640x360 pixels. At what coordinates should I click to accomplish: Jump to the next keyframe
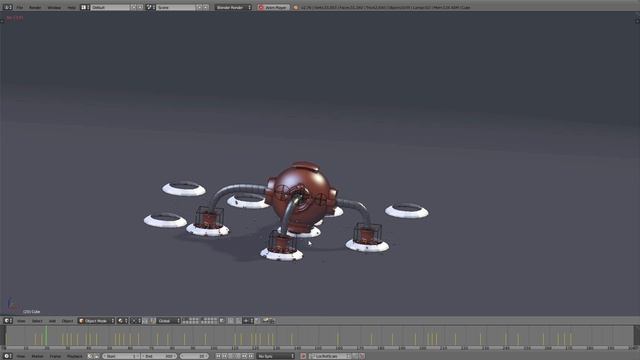click(x=244, y=356)
